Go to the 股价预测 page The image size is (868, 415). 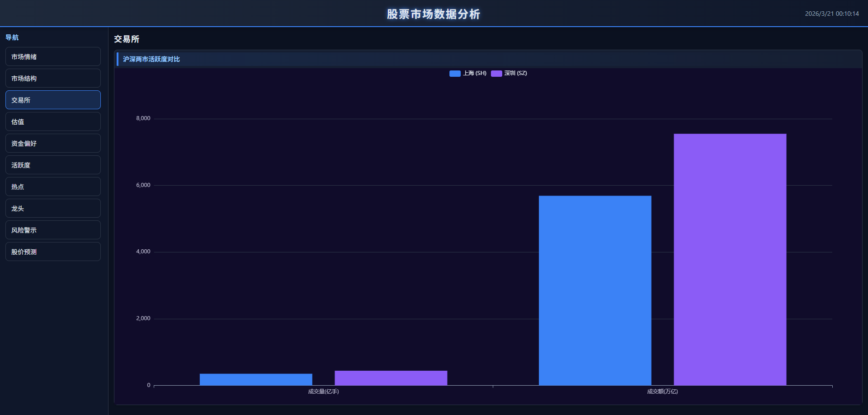click(53, 252)
